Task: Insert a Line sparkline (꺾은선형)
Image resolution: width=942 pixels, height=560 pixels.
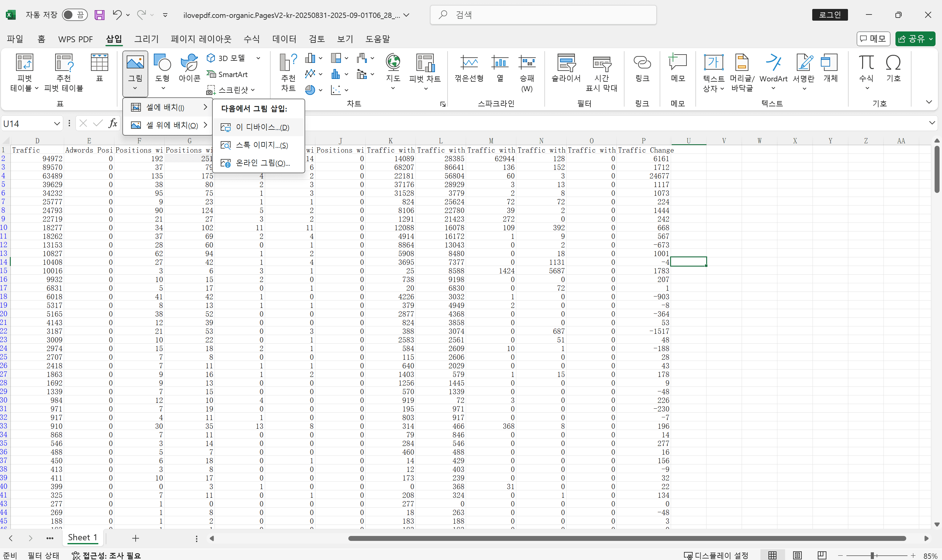Action: pos(469,68)
